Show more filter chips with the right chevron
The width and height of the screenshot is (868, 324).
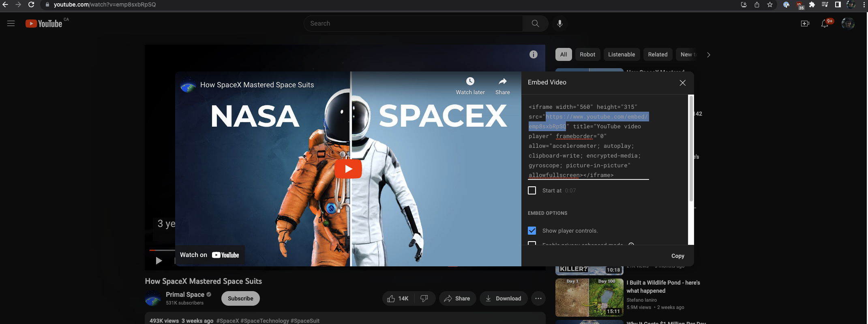point(708,54)
